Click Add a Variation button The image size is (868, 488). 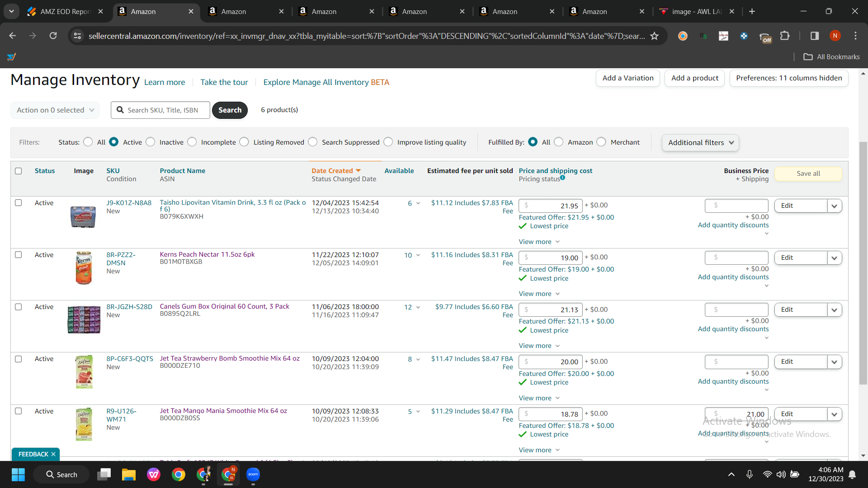[628, 78]
